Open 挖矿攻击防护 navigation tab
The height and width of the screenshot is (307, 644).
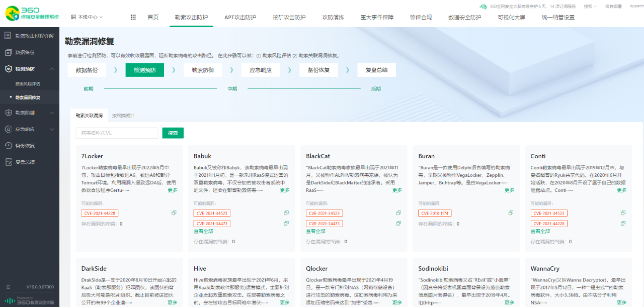point(289,17)
